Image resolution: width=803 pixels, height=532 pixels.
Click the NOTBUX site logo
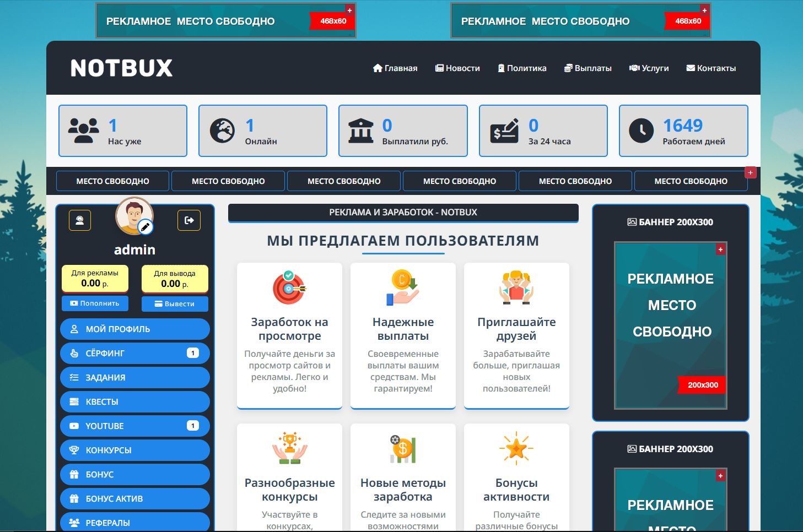[x=122, y=68]
